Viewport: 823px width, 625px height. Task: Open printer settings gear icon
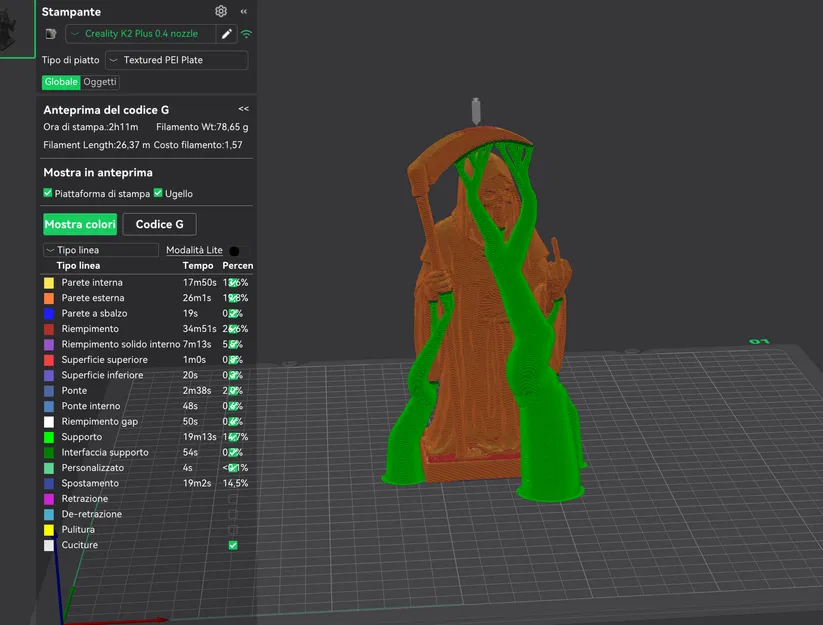tap(221, 12)
